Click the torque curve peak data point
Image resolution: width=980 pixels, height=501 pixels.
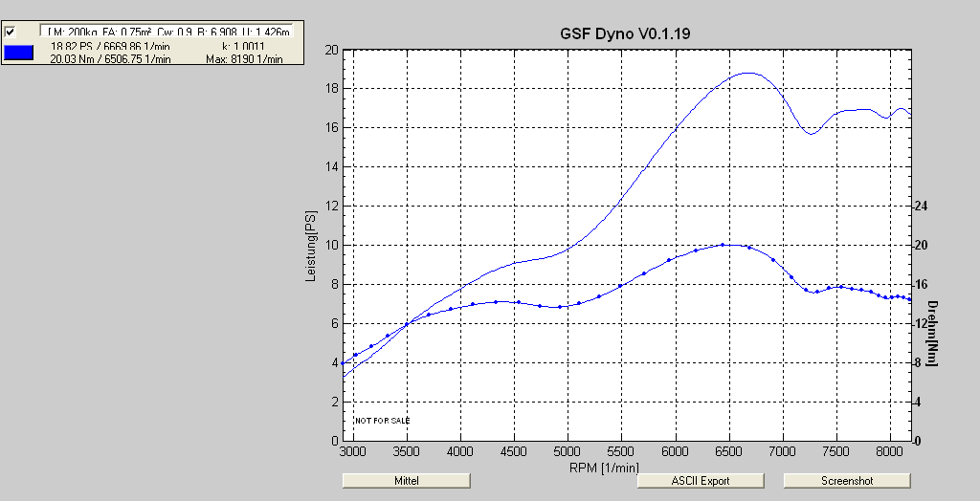724,245
